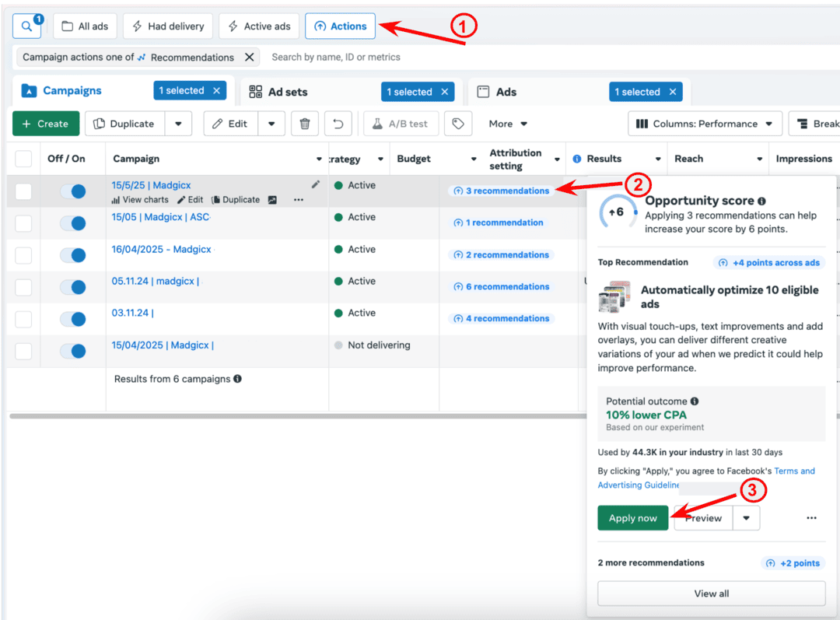Select the All ads filter tab

86,26
